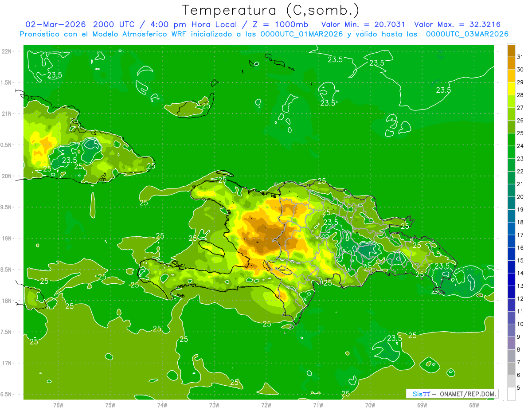This screenshot has height=411, width=532.
Task: Click the "73W" longitude axis label
Action: pyautogui.click(x=214, y=405)
